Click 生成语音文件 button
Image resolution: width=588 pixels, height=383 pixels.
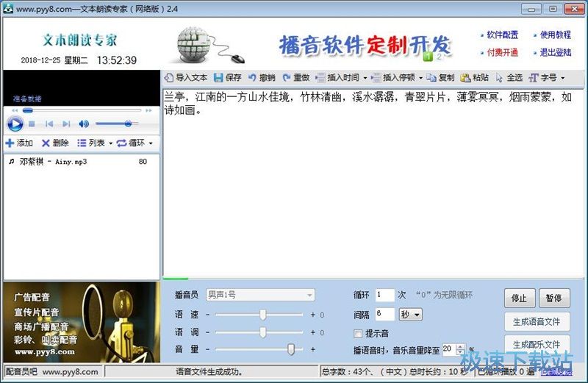tap(537, 321)
